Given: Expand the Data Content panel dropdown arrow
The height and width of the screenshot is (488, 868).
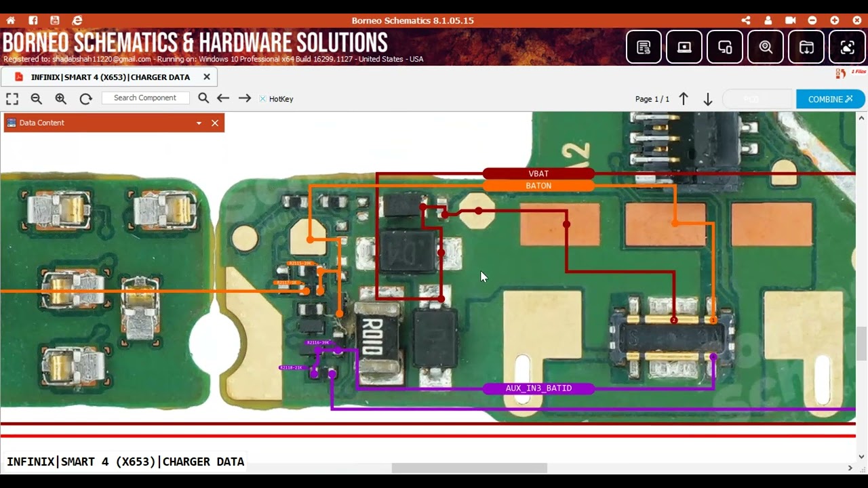Looking at the screenshot, I should click(x=199, y=123).
